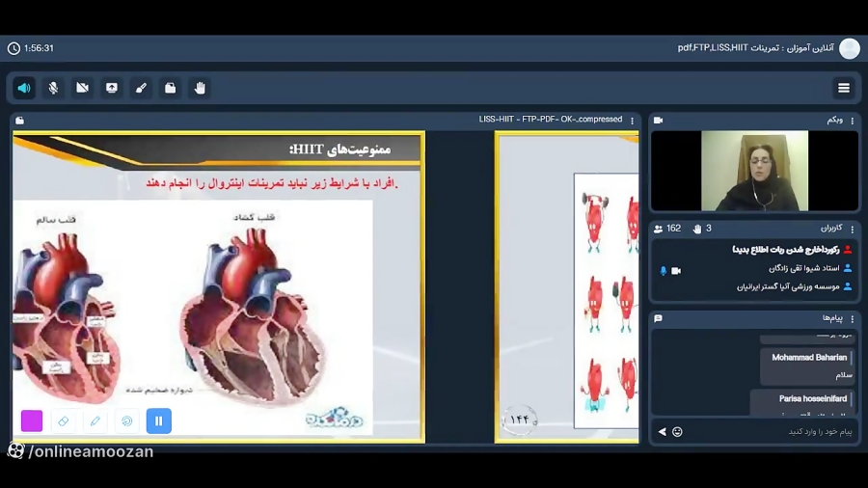Select the whiteboard brush tool
The height and width of the screenshot is (488, 868).
(x=141, y=88)
